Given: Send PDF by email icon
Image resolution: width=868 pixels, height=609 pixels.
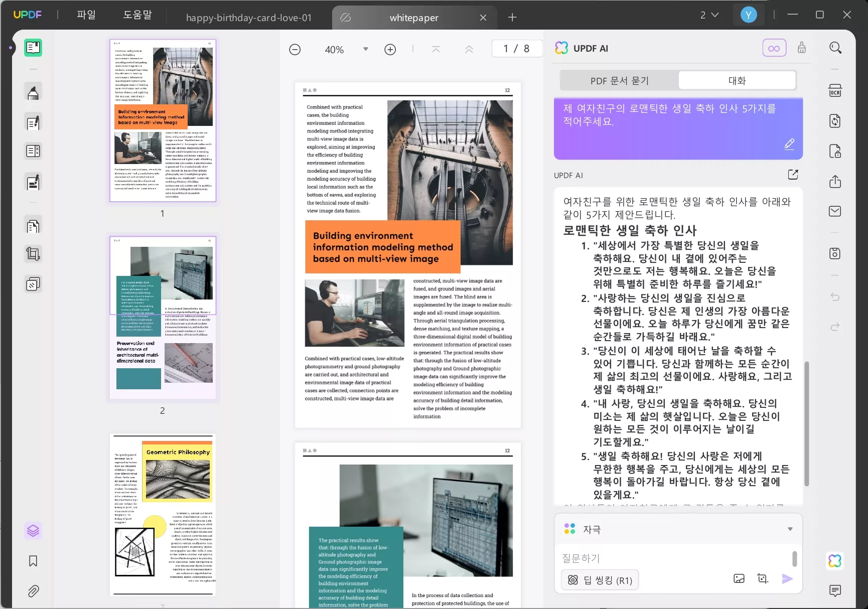Looking at the screenshot, I should coord(835,211).
